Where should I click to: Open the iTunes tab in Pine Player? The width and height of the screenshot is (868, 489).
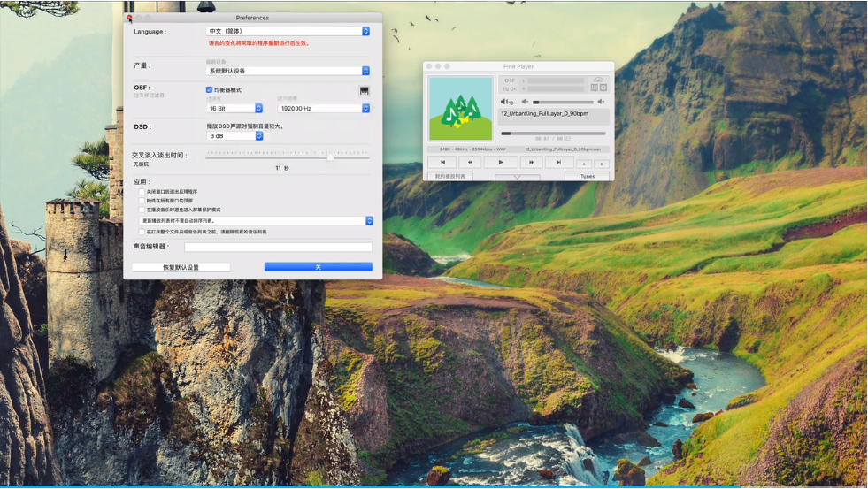tap(587, 176)
